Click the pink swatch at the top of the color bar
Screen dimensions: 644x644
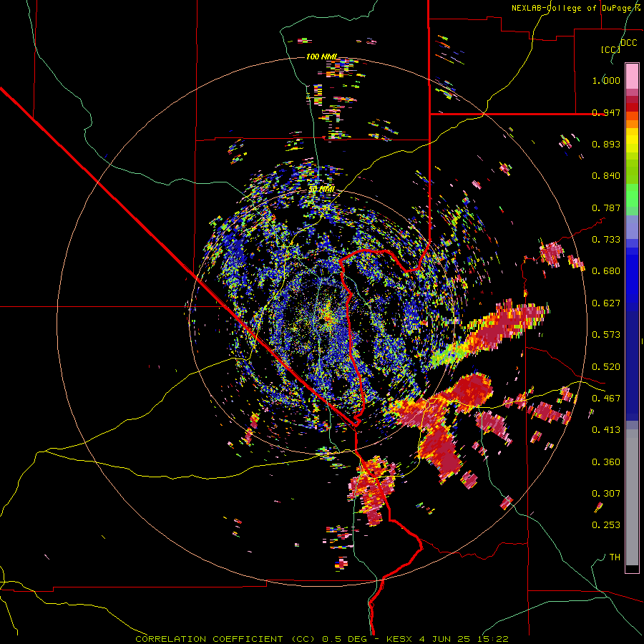632,77
